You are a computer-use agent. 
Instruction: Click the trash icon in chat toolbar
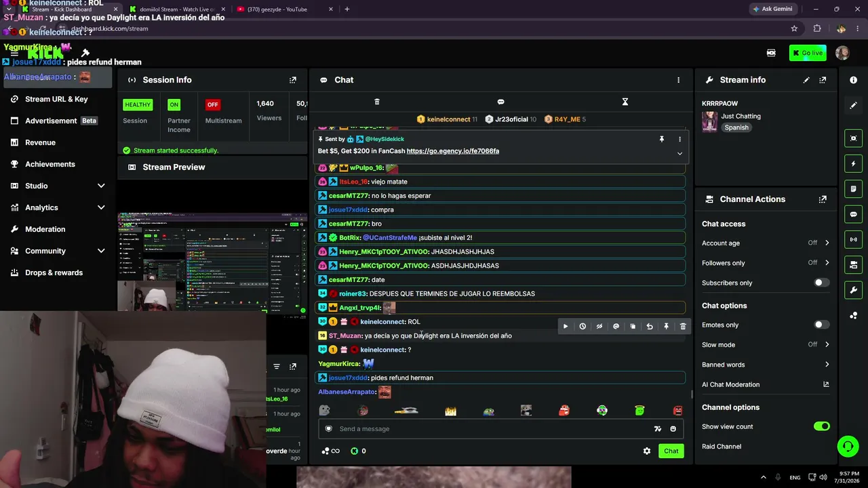pyautogui.click(x=377, y=102)
